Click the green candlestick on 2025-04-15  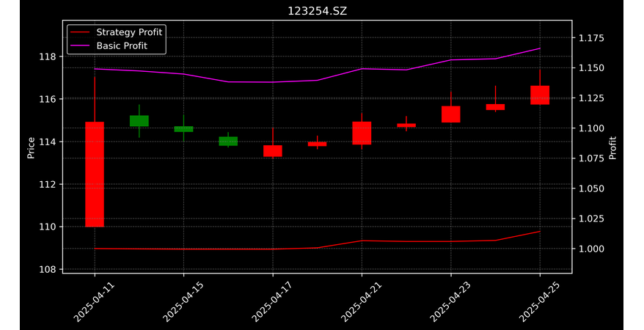click(183, 129)
